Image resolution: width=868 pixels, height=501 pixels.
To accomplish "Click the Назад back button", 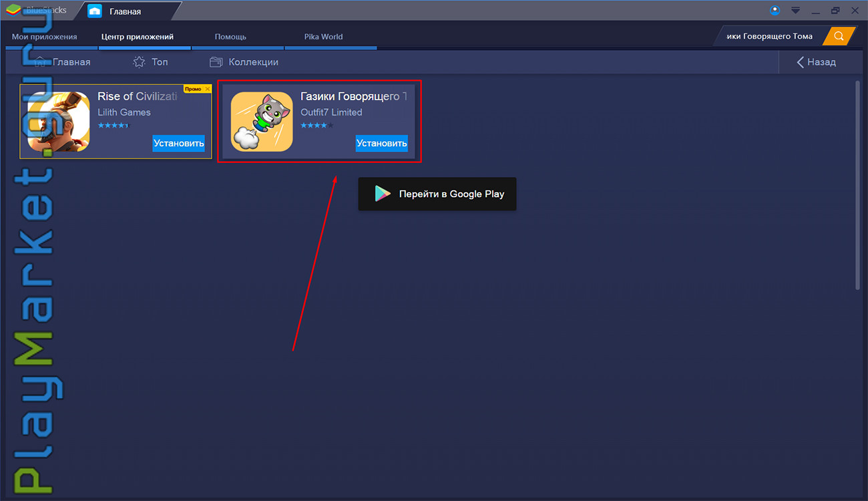I will click(816, 62).
